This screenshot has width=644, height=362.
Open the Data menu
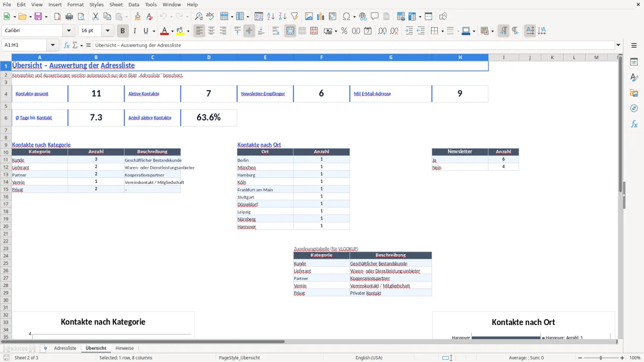pos(134,4)
